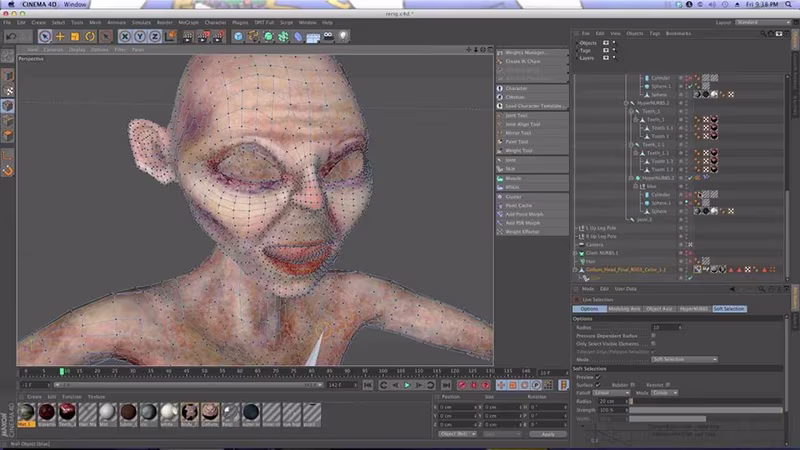Select Texture mode checkered icon
The width and height of the screenshot is (800, 450).
[x=8, y=91]
